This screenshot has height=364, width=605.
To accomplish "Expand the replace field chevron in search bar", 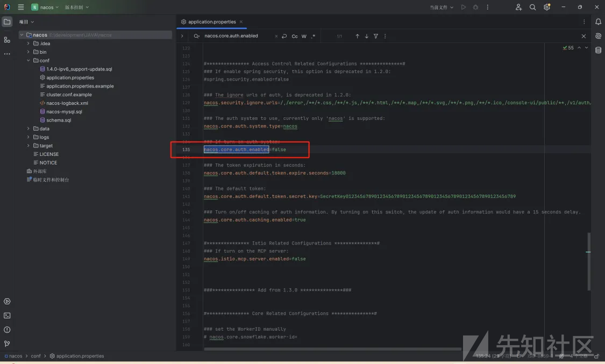I will tap(182, 36).
